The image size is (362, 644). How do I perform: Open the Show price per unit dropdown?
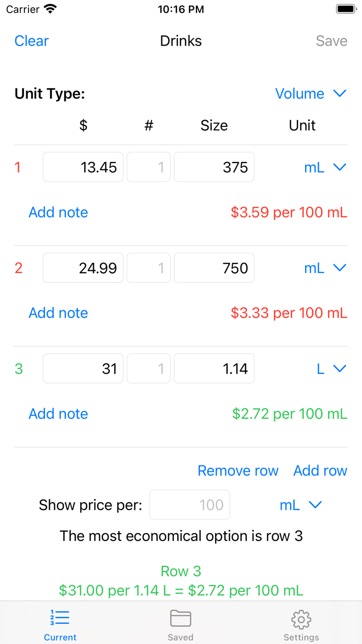300,505
